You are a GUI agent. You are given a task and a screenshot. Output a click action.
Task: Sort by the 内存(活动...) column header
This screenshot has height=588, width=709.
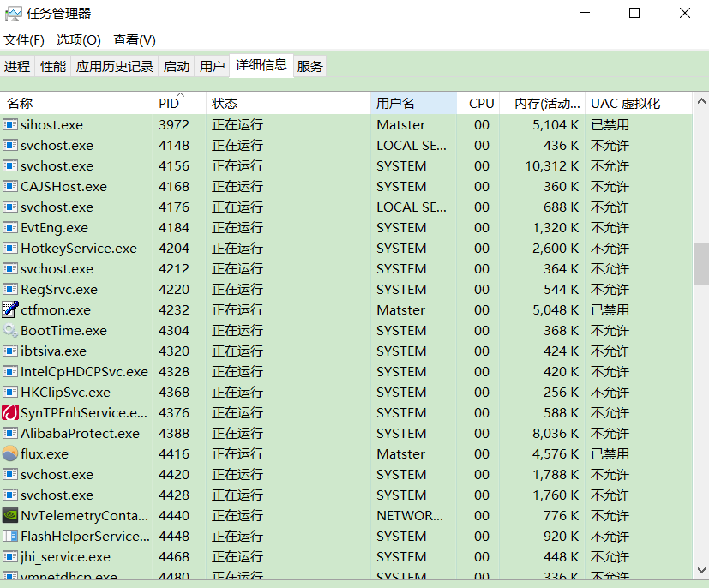(x=542, y=103)
